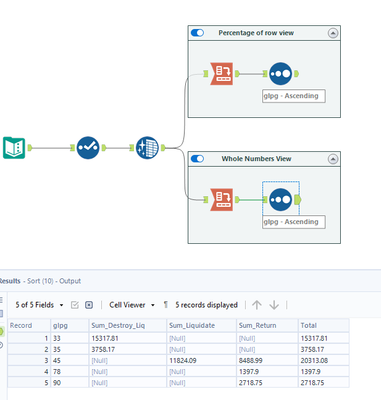Select cell value 15317.81 under Sum_Destroy_Liq

coord(128,338)
